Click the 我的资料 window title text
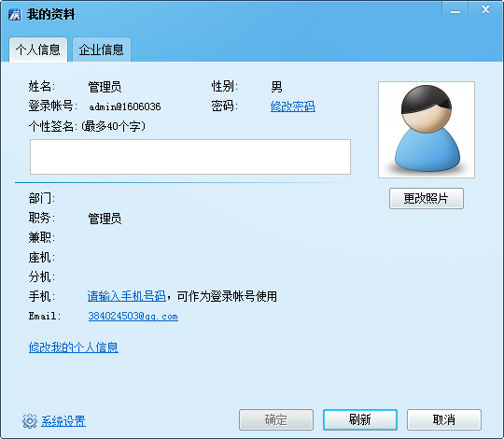The height and width of the screenshot is (439, 504). click(50, 14)
